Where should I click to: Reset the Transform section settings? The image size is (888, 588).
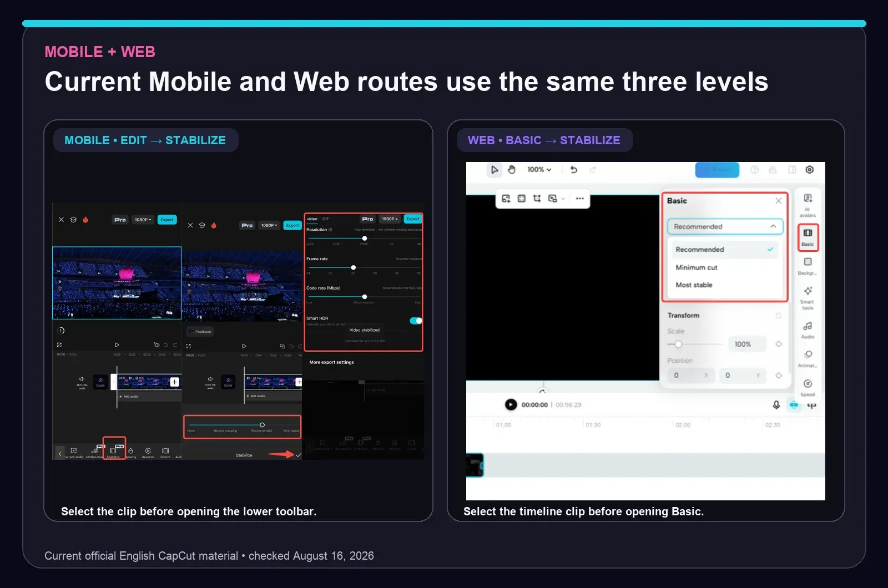(x=778, y=316)
